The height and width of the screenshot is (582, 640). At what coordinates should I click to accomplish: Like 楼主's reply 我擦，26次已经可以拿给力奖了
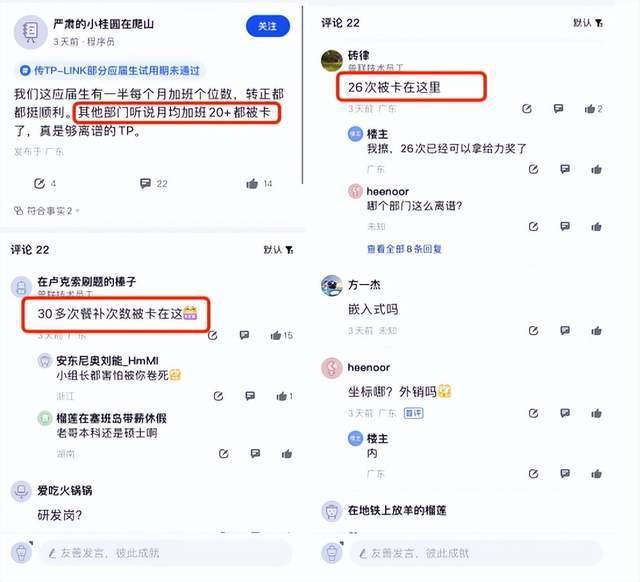[596, 169]
